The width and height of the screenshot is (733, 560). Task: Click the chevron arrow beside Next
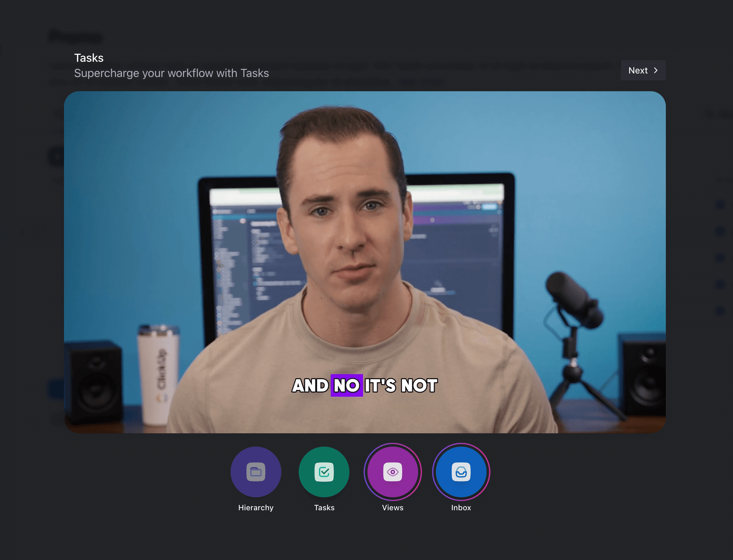(656, 70)
